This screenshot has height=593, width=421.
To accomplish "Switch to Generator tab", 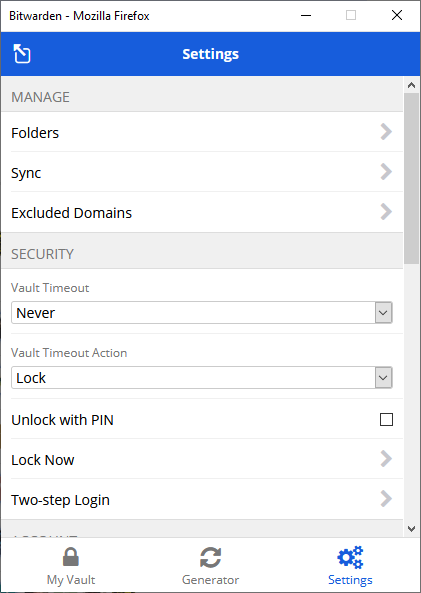I will pyautogui.click(x=210, y=566).
